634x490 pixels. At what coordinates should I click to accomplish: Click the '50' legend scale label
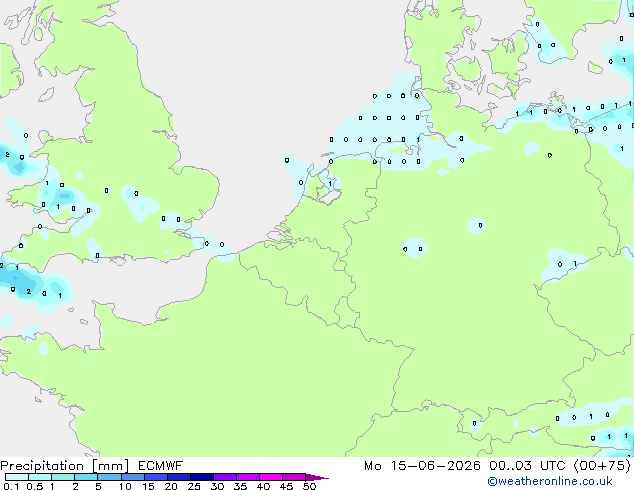point(309,486)
